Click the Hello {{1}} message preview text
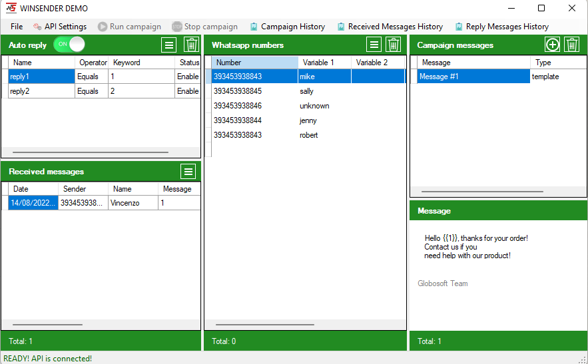The width and height of the screenshot is (588, 364). point(476,247)
